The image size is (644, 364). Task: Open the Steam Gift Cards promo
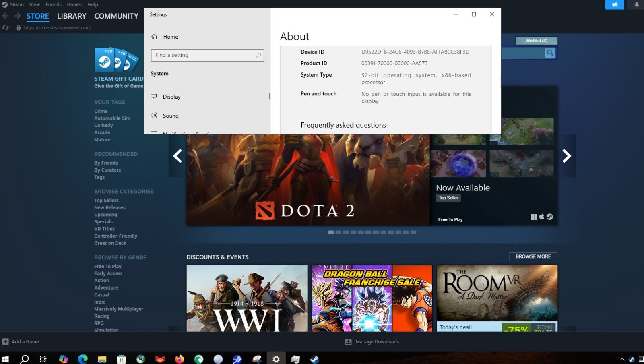[119, 68]
